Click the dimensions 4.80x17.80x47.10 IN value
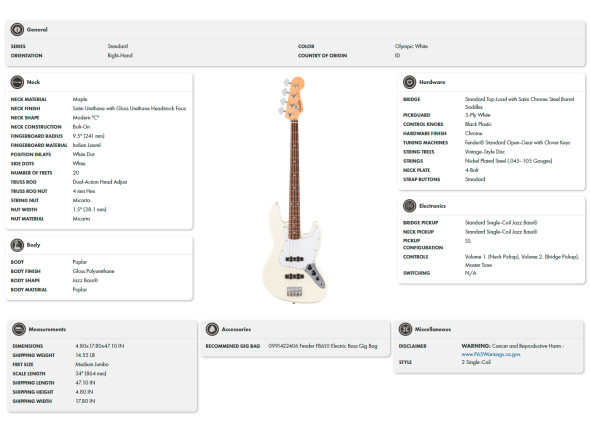 point(100,346)
